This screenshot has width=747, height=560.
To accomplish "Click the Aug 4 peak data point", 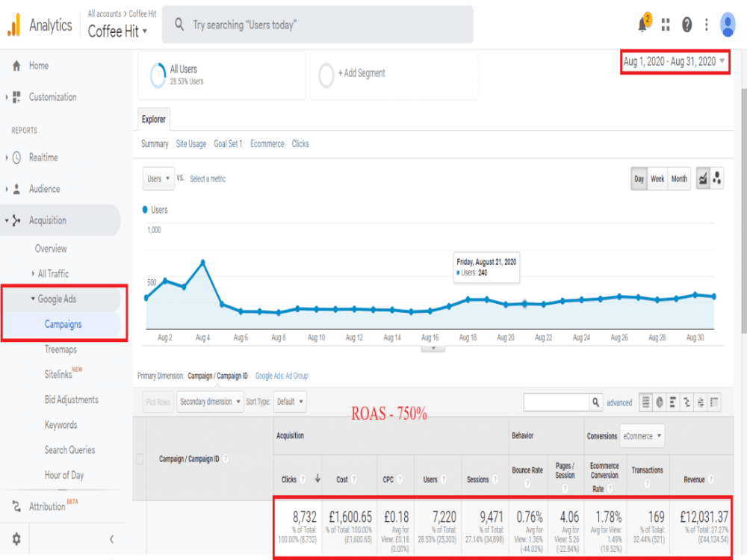I will (203, 262).
